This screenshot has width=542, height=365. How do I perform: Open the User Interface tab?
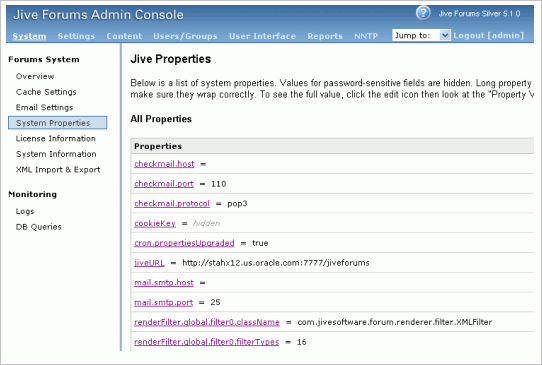[262, 36]
